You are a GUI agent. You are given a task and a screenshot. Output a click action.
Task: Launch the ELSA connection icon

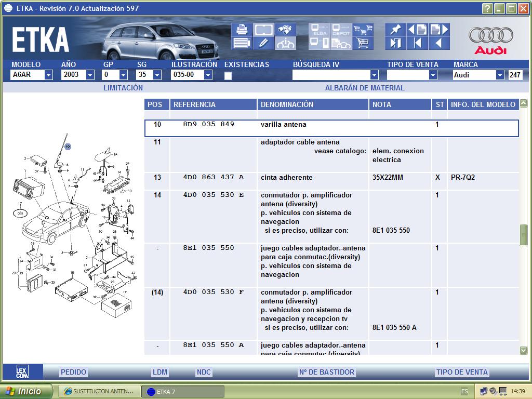pos(319,30)
